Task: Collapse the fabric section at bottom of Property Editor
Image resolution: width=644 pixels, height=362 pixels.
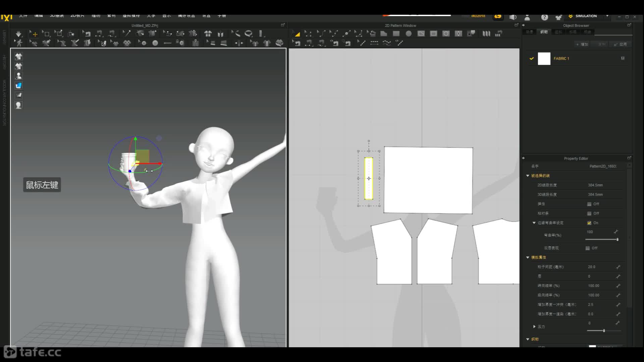Action: coord(528,339)
